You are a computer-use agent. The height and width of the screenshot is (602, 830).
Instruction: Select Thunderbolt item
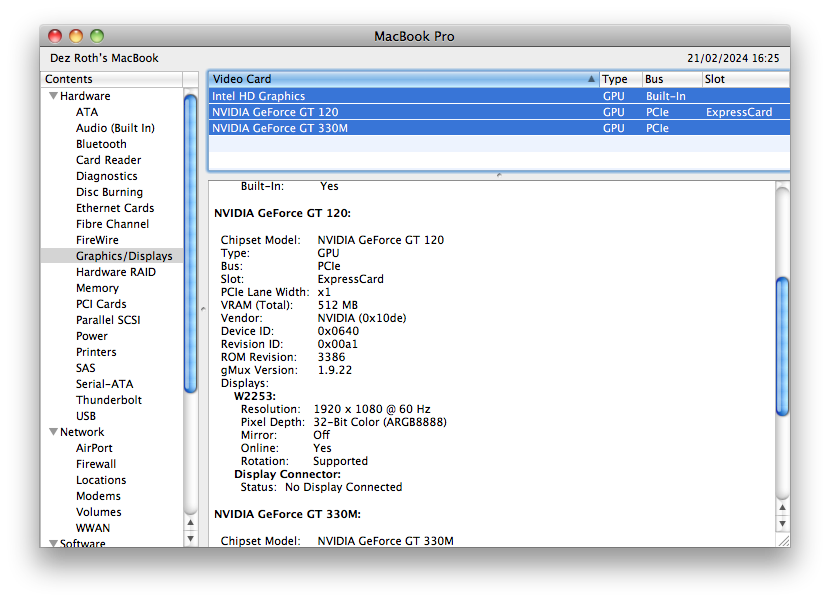[109, 400]
